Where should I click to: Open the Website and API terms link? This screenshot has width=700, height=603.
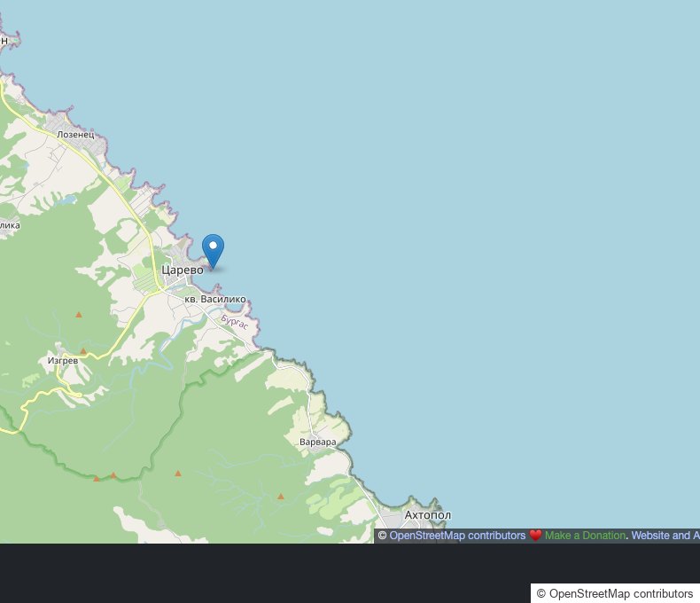click(665, 536)
